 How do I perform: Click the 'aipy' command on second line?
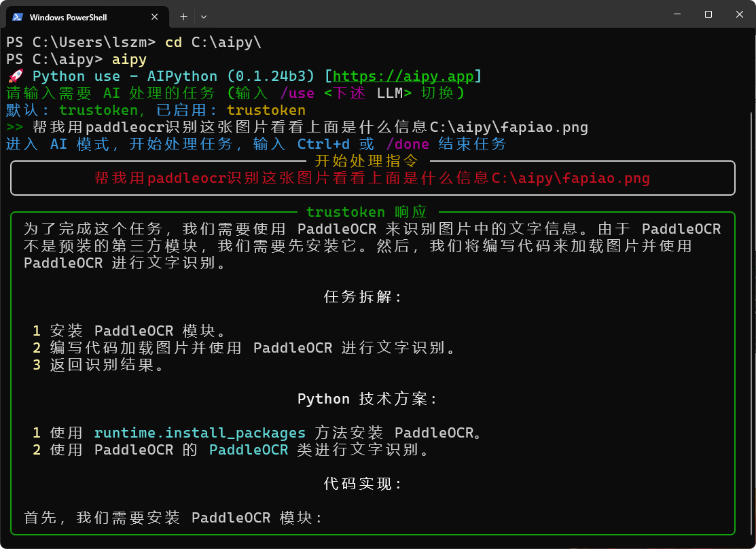(x=129, y=59)
